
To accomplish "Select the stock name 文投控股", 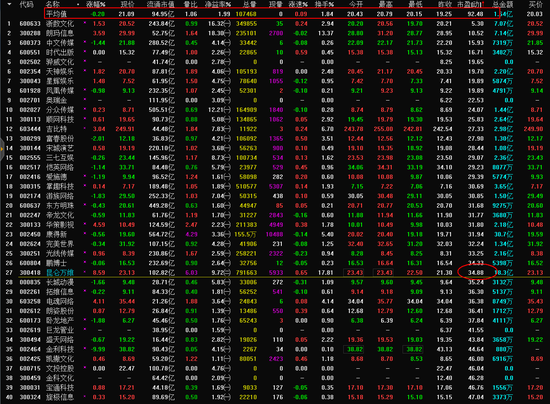I will tap(60, 369).
